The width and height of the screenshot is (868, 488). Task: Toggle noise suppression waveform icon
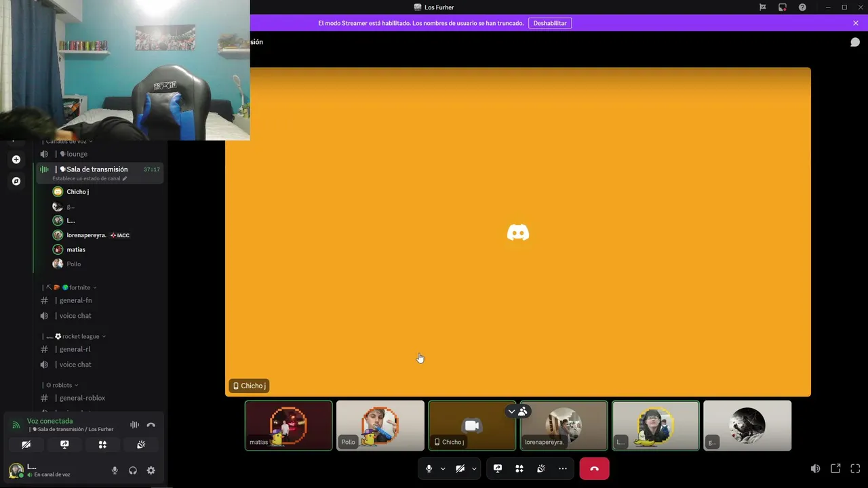click(x=135, y=425)
